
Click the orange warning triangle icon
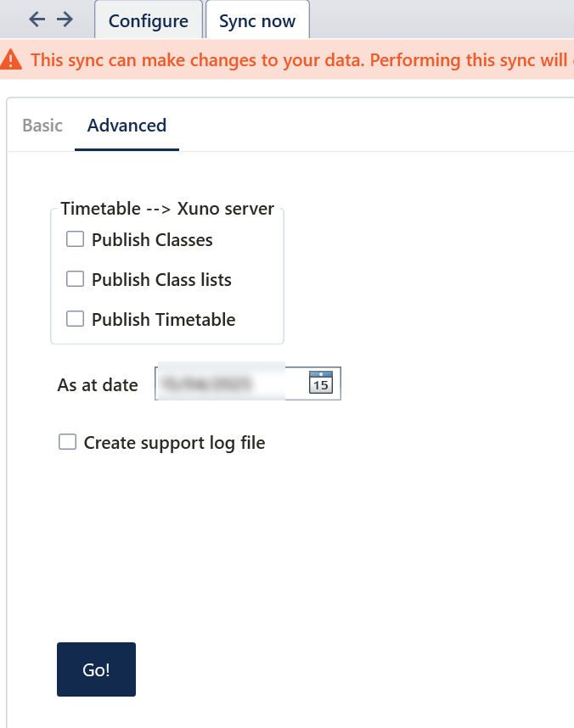[x=11, y=60]
